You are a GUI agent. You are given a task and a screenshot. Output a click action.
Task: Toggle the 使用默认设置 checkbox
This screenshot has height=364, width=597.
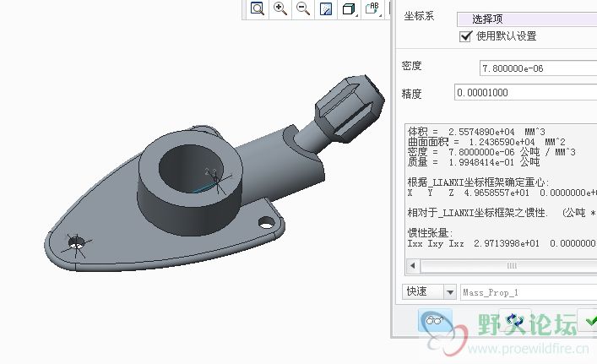click(465, 36)
